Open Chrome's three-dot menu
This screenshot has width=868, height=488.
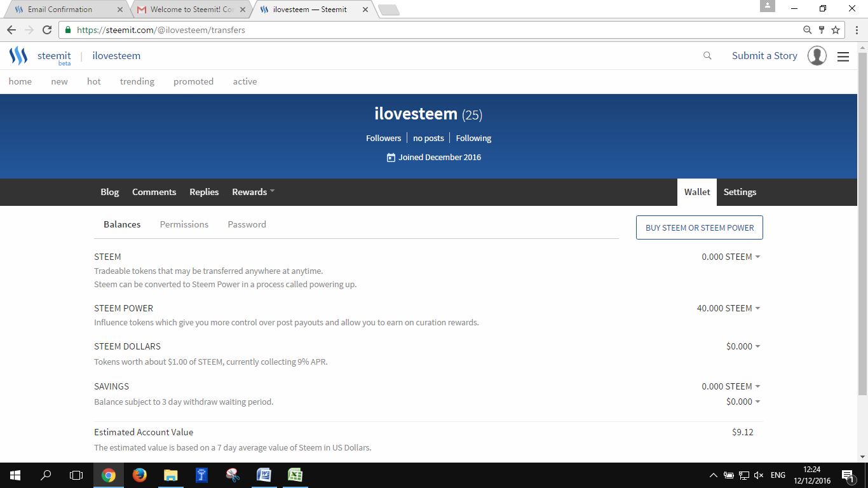857,30
